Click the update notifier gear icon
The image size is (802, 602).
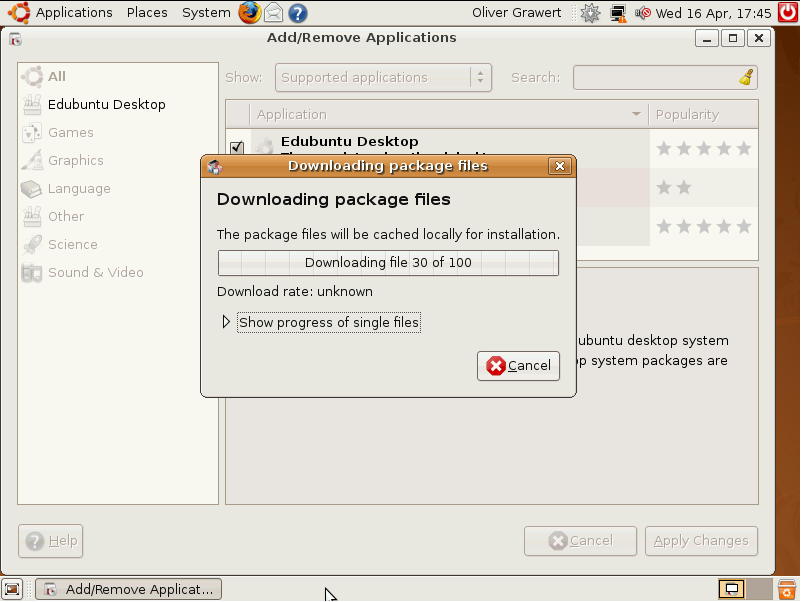[x=590, y=13]
